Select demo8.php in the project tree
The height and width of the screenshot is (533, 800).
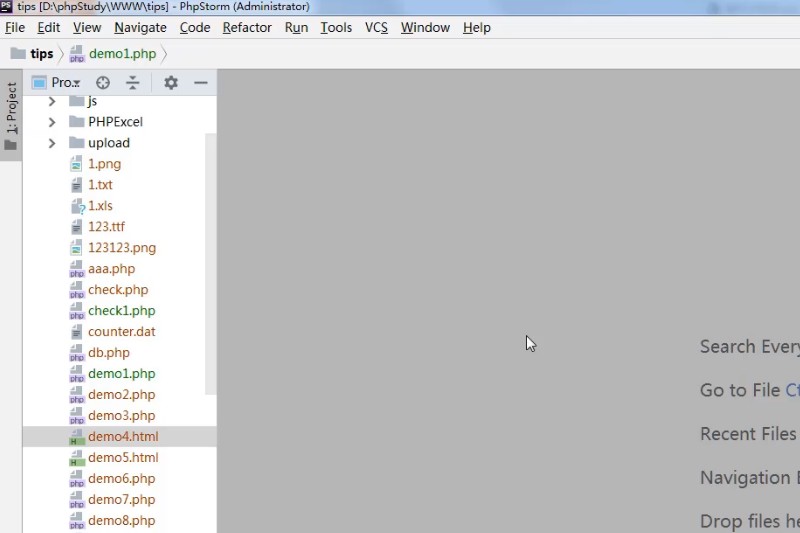[121, 520]
